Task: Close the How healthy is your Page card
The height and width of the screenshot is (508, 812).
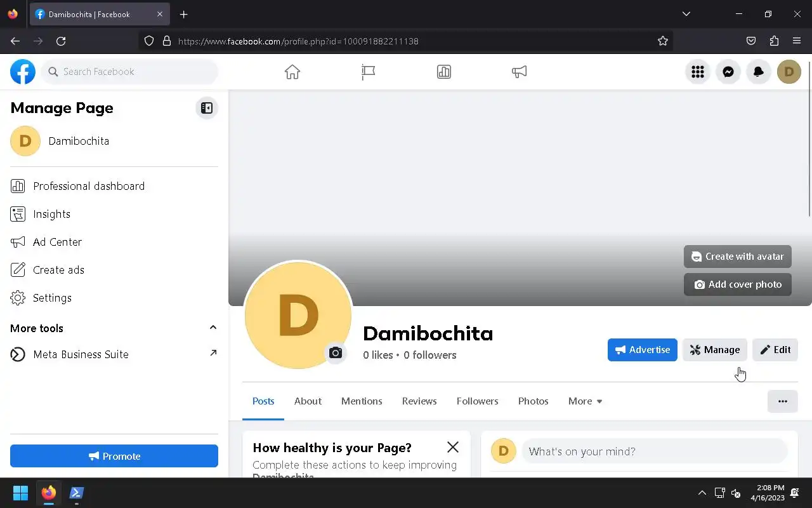Action: coord(453,447)
